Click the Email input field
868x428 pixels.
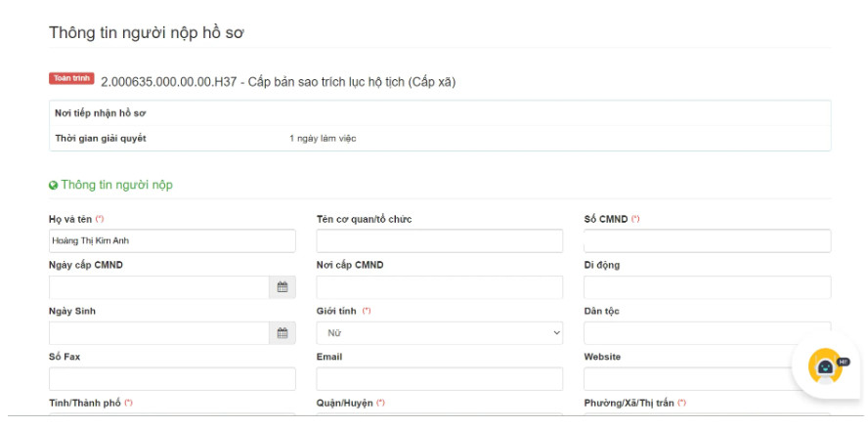(x=439, y=379)
